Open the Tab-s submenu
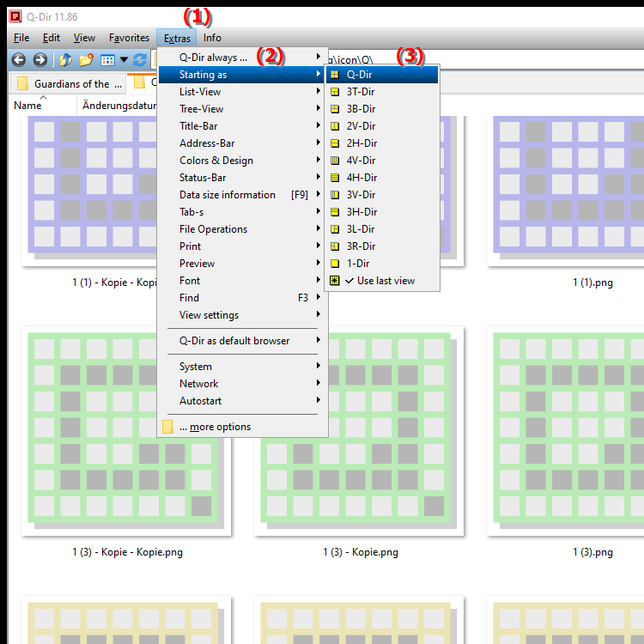The height and width of the screenshot is (644, 644). pyautogui.click(x=242, y=212)
